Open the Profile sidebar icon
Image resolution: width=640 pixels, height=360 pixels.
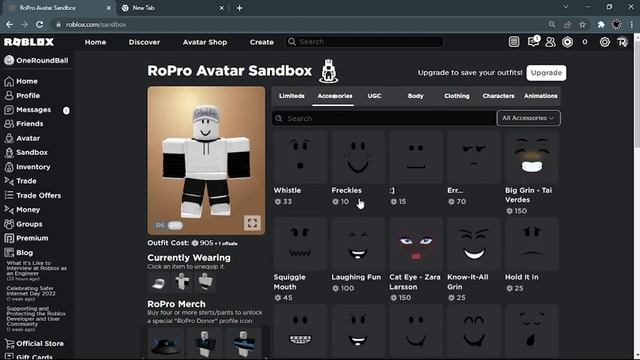9,96
